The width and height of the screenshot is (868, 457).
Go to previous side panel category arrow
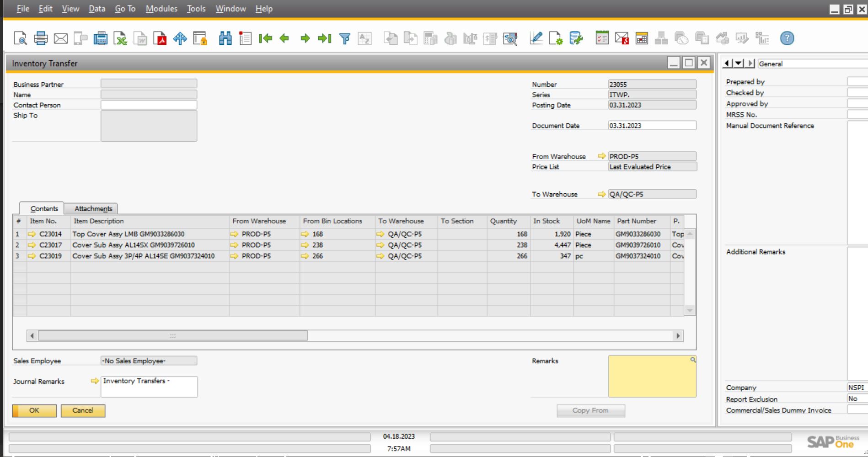tap(727, 64)
